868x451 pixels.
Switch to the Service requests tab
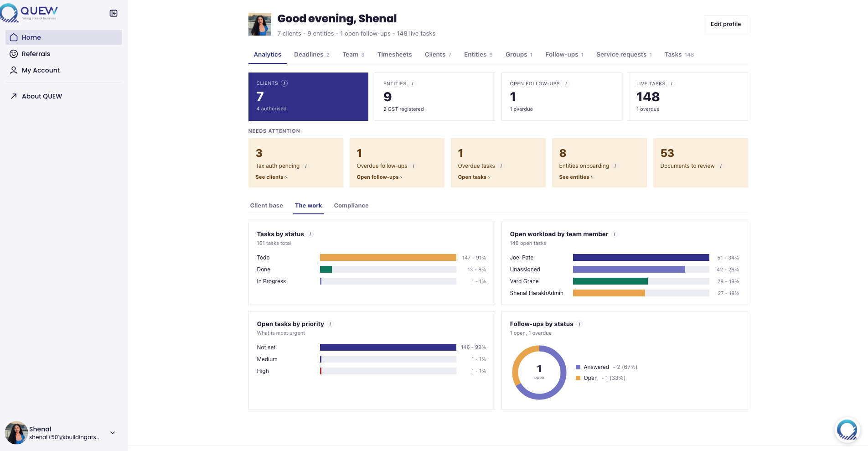pyautogui.click(x=624, y=55)
